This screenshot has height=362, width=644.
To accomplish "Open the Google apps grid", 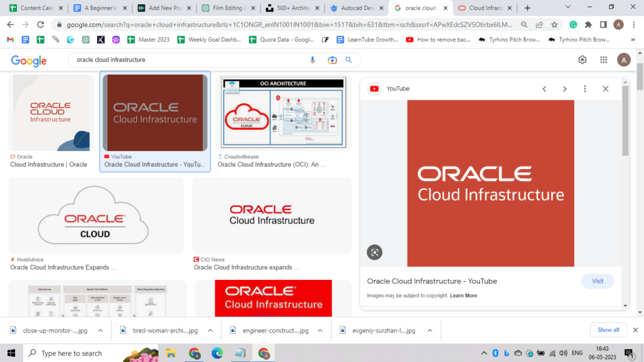I will [603, 60].
